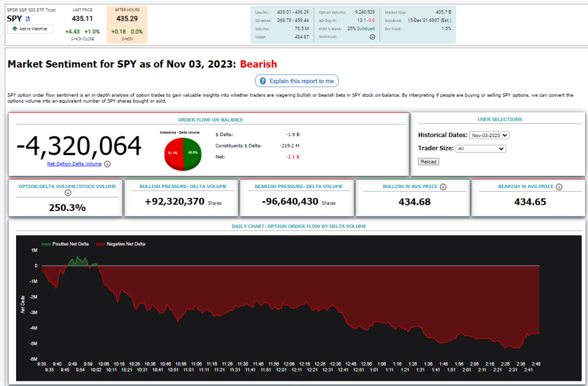
Task: Click the Low/Hi range 433.01 - 436.29
Action: pos(293,12)
